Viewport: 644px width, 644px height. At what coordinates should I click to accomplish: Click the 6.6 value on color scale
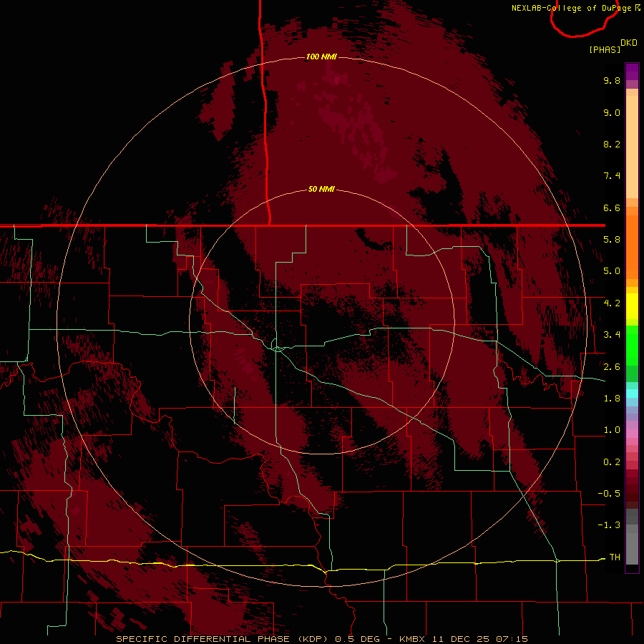coord(612,208)
